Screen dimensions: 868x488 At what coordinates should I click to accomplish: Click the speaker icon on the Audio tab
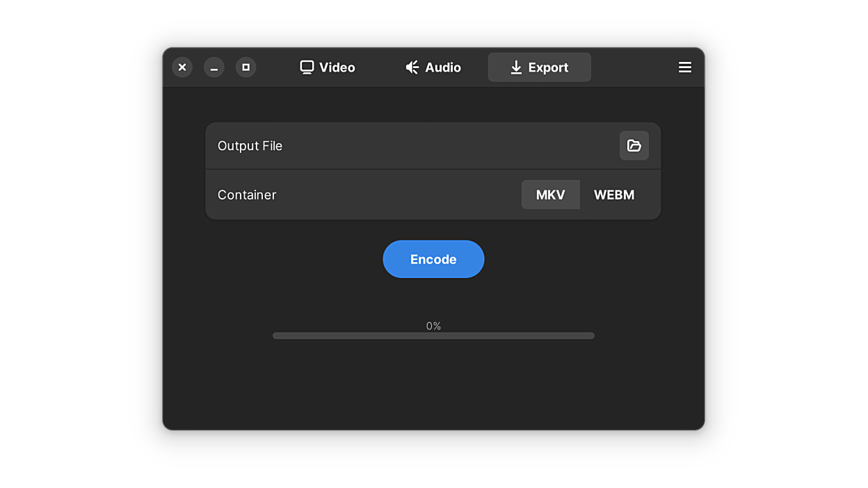(x=412, y=67)
